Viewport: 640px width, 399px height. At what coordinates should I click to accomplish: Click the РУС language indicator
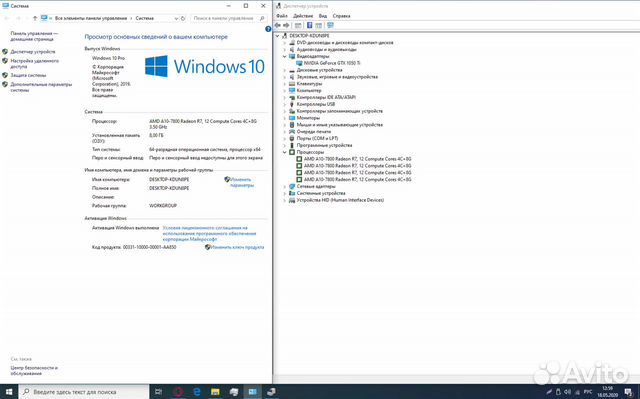point(588,392)
